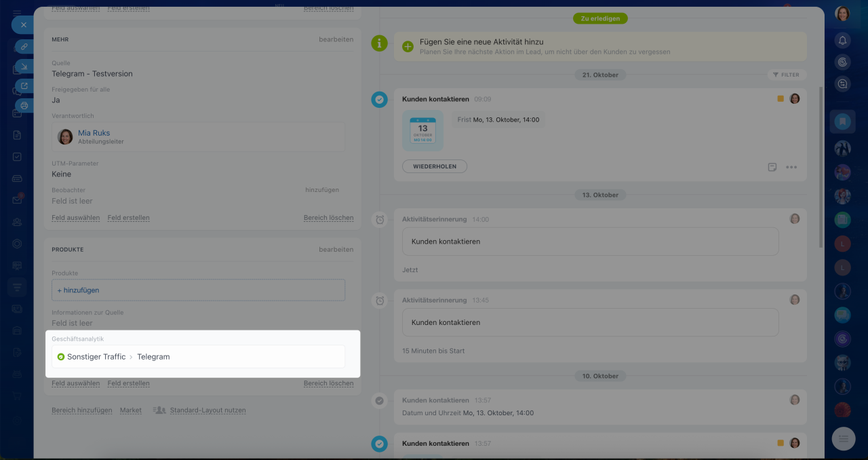This screenshot has width=868, height=460.
Task: Click '+ hinzufügen' in the Produkte field
Action: click(x=79, y=290)
